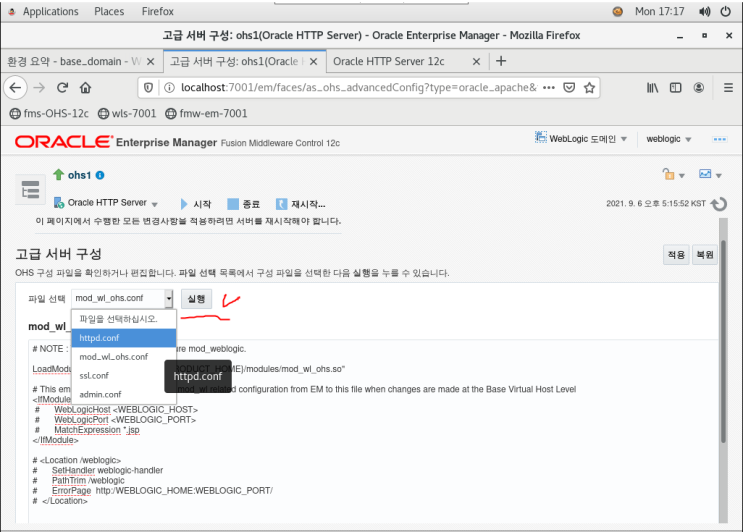Click the ohs1 information icon
This screenshot has height=532, width=743.
click(x=100, y=175)
